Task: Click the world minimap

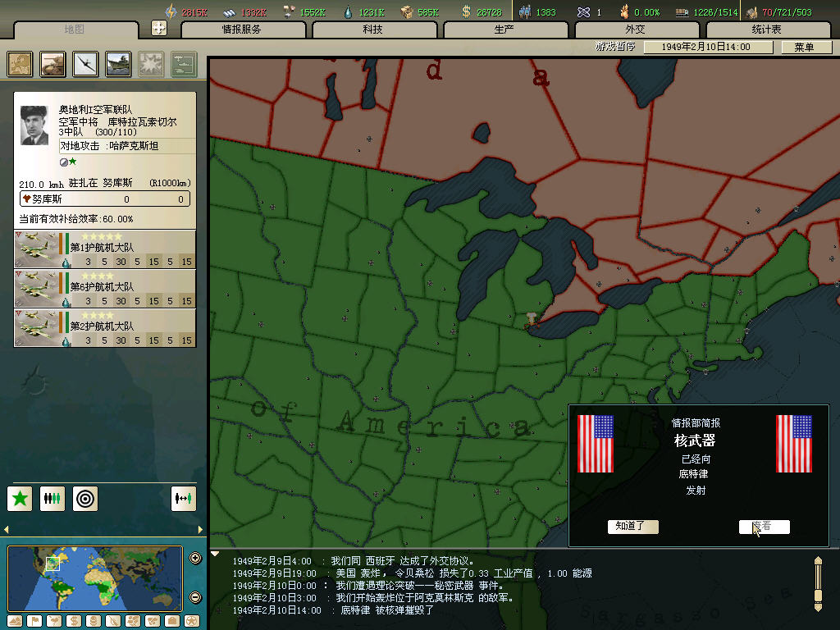Action: point(95,578)
